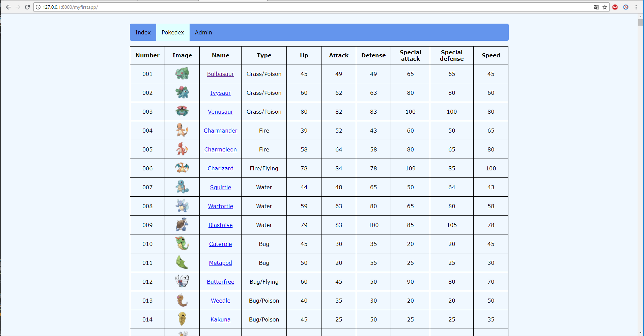Viewport: 644px width, 336px height.
Task: Click the Type column header
Action: click(x=264, y=55)
